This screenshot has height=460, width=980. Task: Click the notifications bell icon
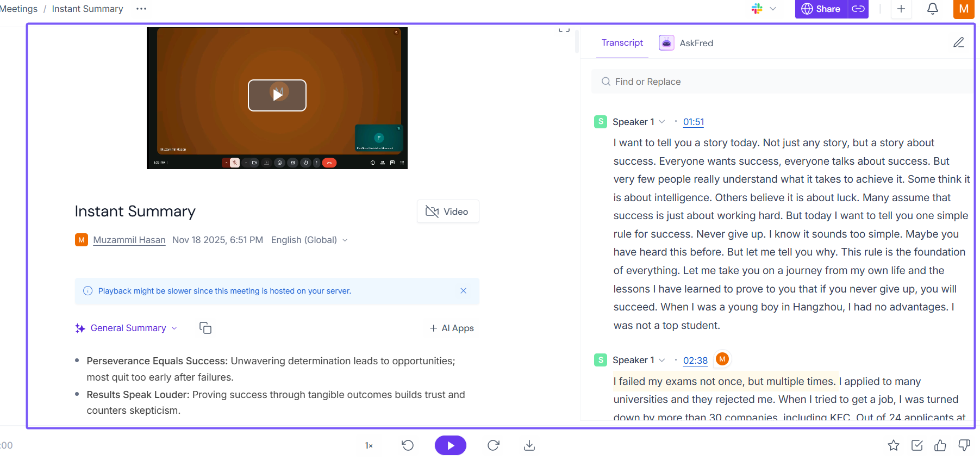coord(932,9)
